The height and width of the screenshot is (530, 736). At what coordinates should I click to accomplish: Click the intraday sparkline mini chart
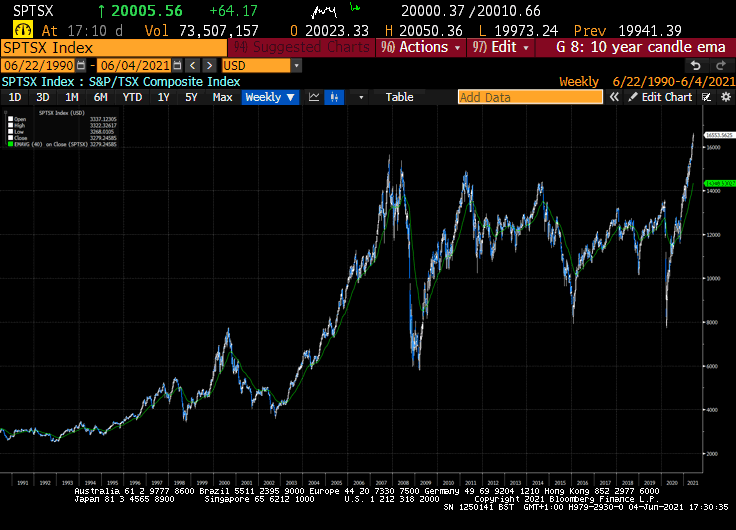(324, 11)
